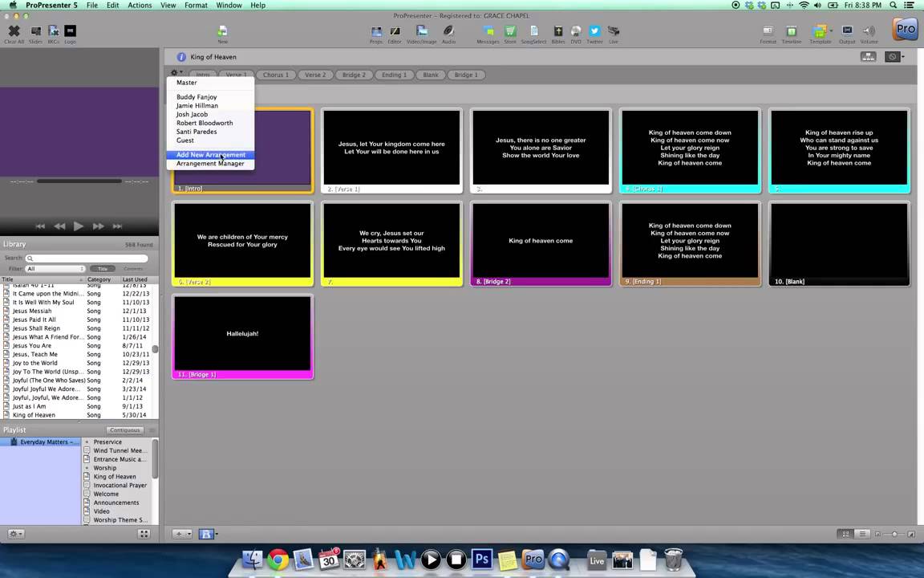Click the Clear All toolbar icon
This screenshot has height=578, width=924.
pos(14,34)
